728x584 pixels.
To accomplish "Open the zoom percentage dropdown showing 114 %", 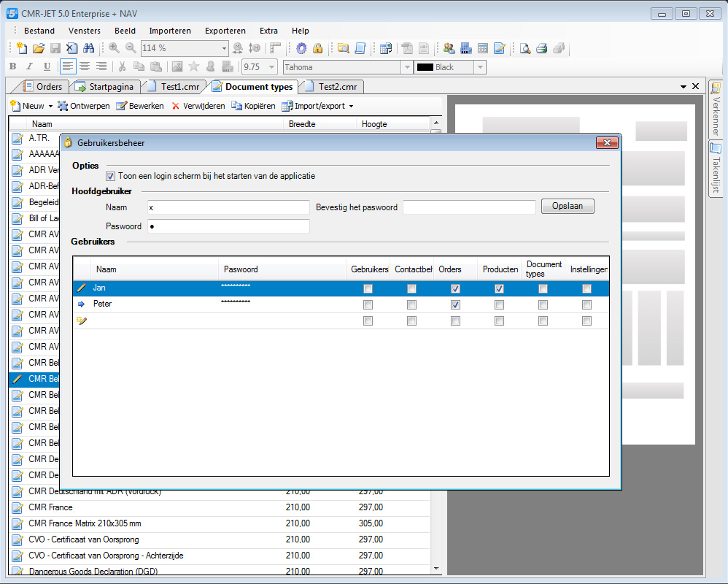I will [x=224, y=48].
